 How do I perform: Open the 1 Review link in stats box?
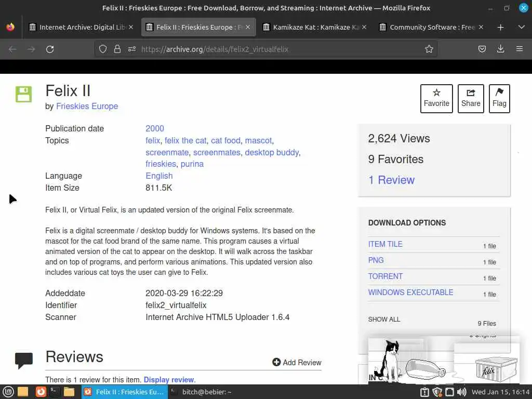point(392,180)
